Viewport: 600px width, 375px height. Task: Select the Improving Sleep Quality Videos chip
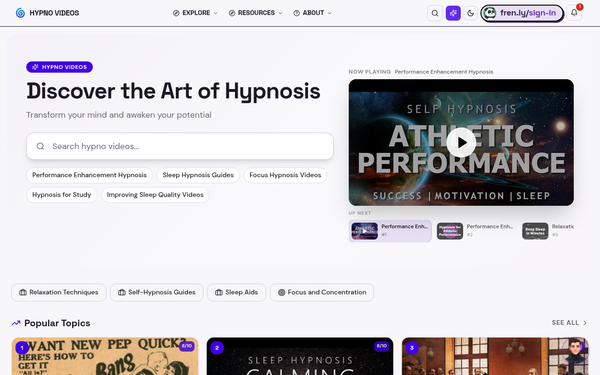(155, 195)
